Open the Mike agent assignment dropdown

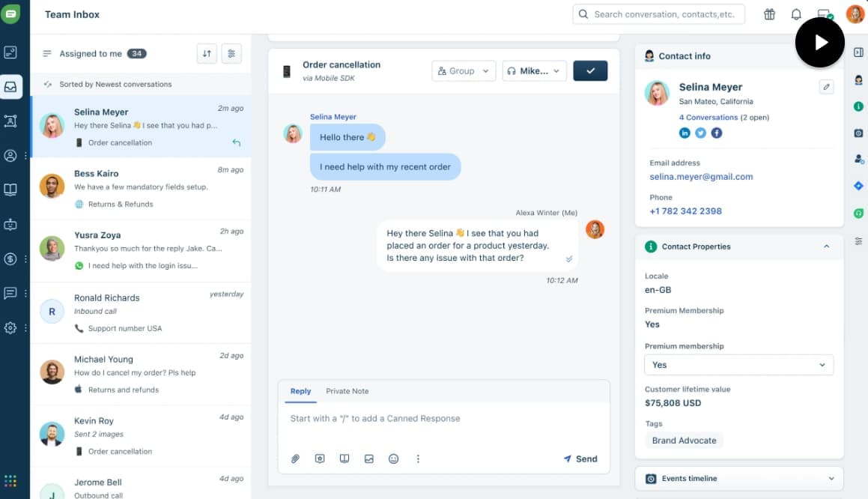click(x=533, y=70)
